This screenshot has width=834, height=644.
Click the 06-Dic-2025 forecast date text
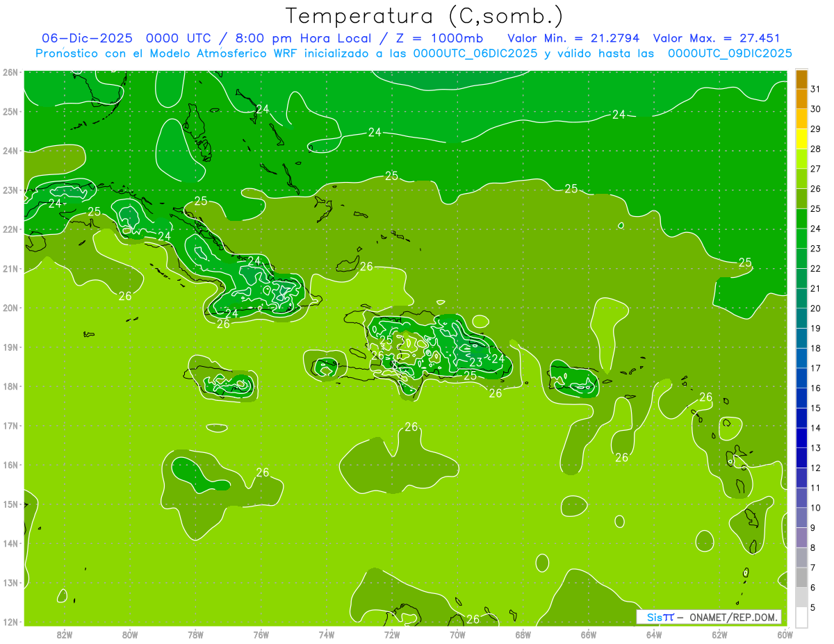pos(87,38)
